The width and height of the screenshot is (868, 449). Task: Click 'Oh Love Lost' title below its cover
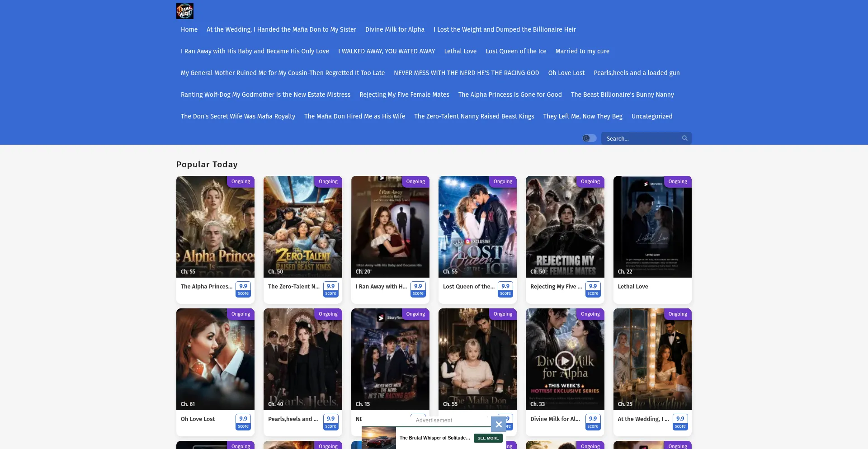click(198, 419)
